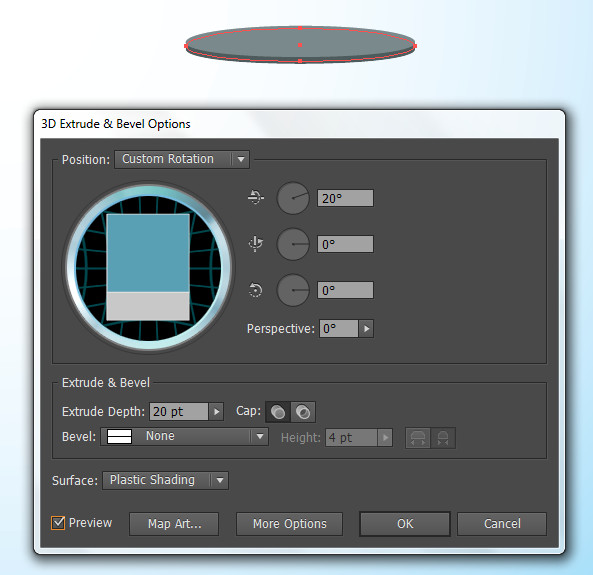
Task: Expand the Surface Plastic Shading dropdown
Action: (165, 480)
